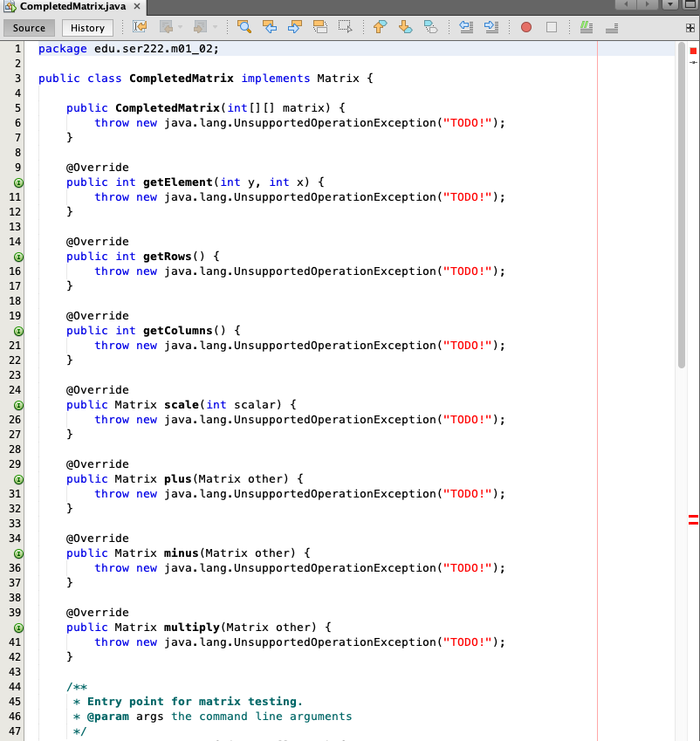Select the Previous Bookmark icon

pyautogui.click(x=381, y=27)
